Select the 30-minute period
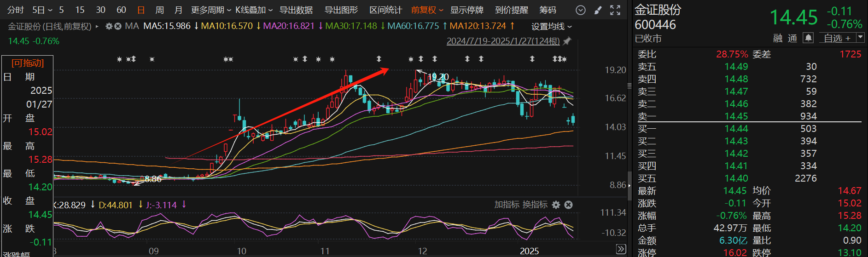The width and height of the screenshot is (868, 257). [x=100, y=10]
